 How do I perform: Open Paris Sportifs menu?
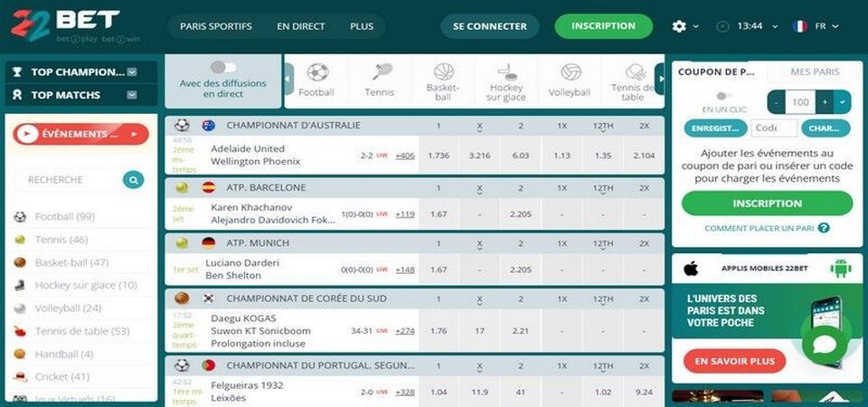coord(216,26)
